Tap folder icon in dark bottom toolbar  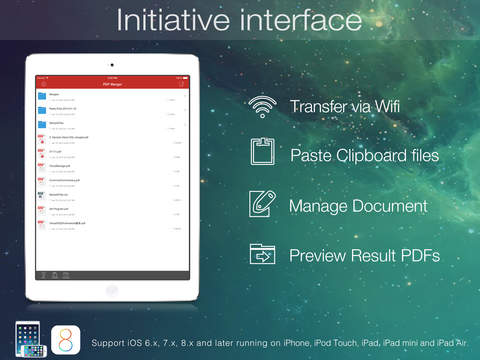[x=66, y=275]
